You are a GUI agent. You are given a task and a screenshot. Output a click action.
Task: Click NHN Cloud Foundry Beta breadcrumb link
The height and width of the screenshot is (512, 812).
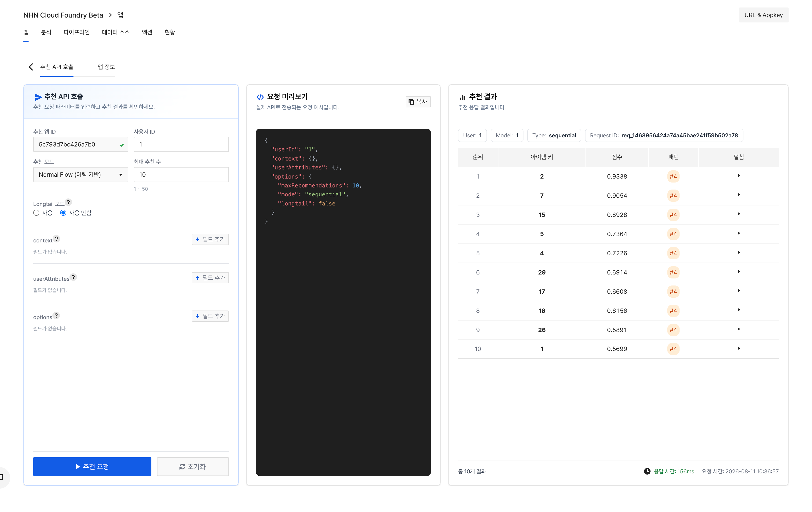[63, 15]
